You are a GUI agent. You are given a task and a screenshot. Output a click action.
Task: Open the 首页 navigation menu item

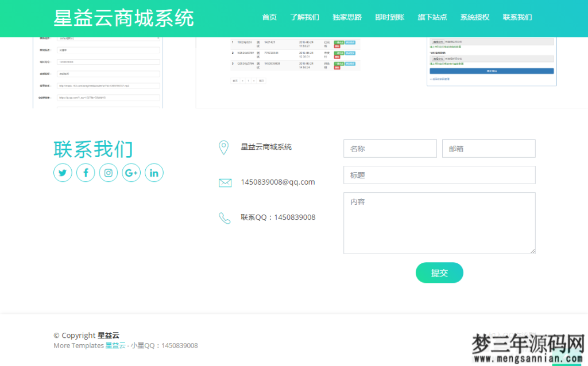point(269,17)
